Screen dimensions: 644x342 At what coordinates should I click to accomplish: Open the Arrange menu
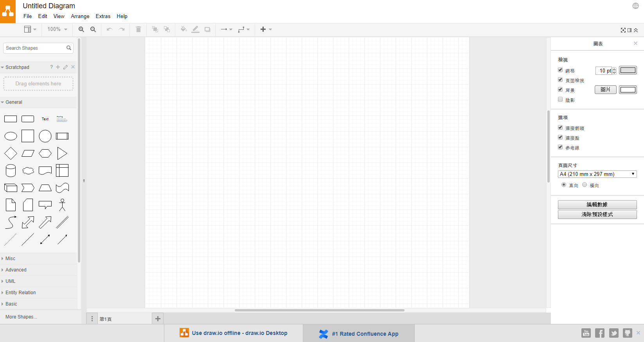pyautogui.click(x=80, y=16)
